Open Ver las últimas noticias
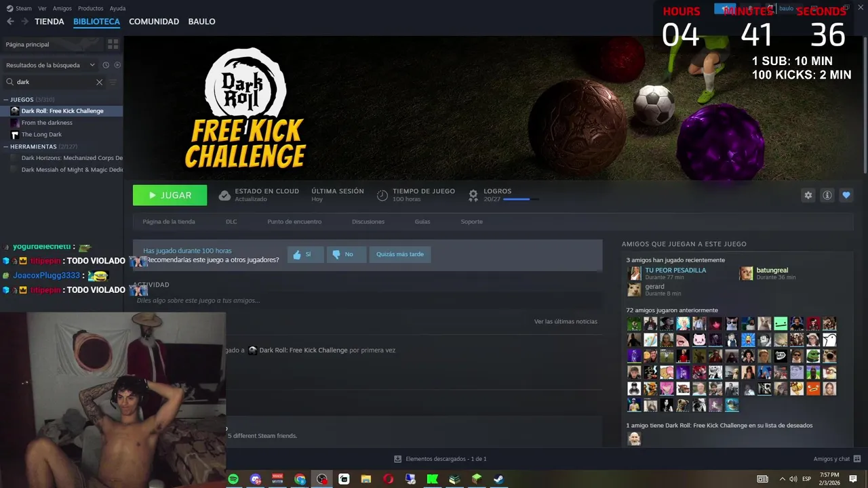The image size is (868, 488). pyautogui.click(x=566, y=321)
